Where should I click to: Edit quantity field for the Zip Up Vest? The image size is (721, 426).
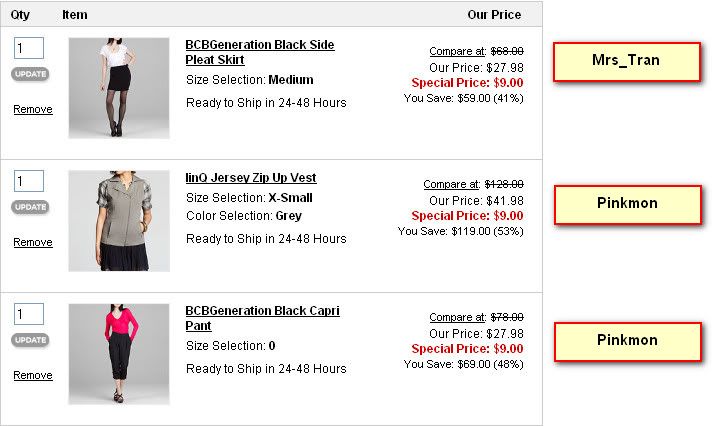tap(29, 181)
